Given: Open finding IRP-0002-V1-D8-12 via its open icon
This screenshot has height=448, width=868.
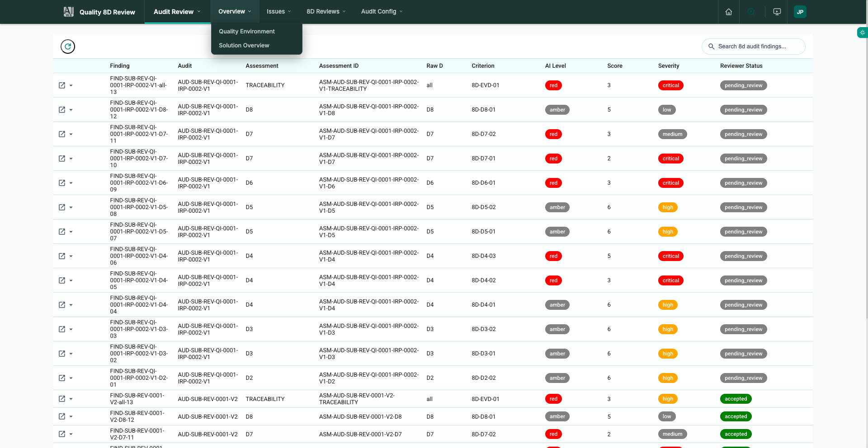Looking at the screenshot, I should pyautogui.click(x=62, y=110).
